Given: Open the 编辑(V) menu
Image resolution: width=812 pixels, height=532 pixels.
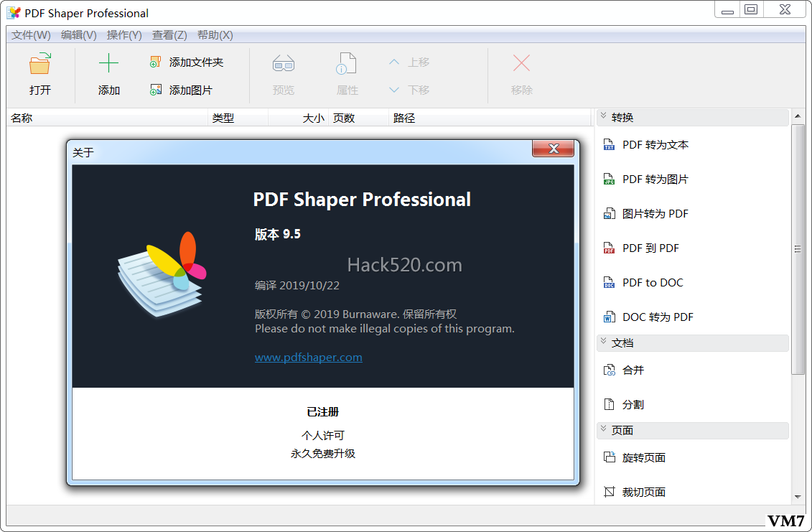Looking at the screenshot, I should tap(79, 34).
